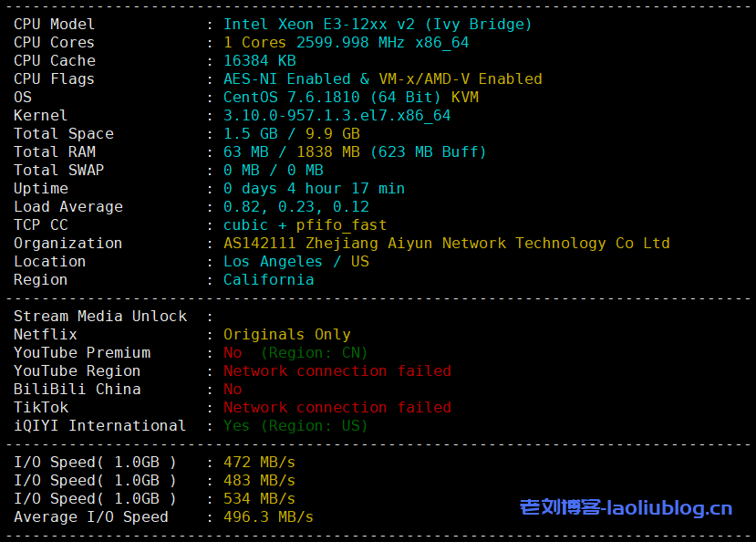
Task: Click the Netflix Originals Only result
Action: pyautogui.click(x=286, y=335)
